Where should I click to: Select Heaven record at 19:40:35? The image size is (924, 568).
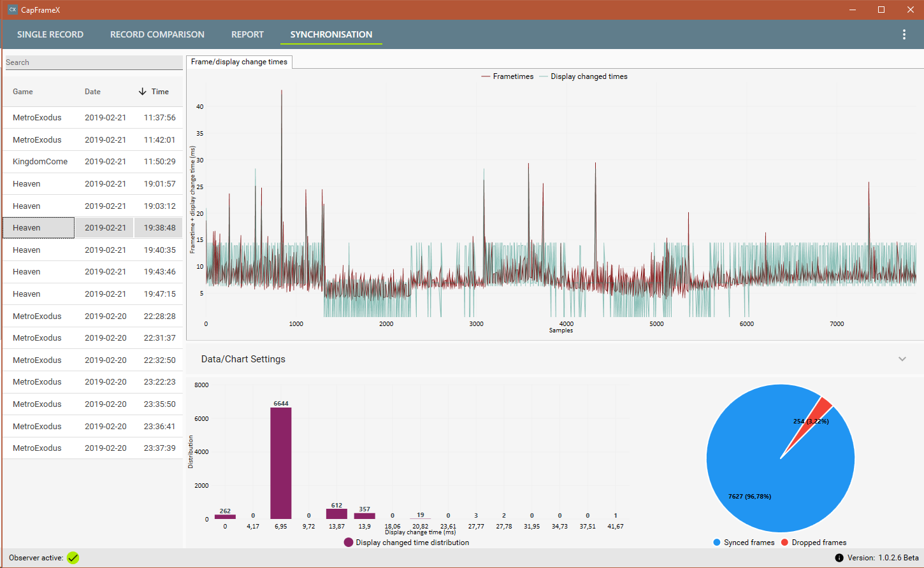coord(93,250)
